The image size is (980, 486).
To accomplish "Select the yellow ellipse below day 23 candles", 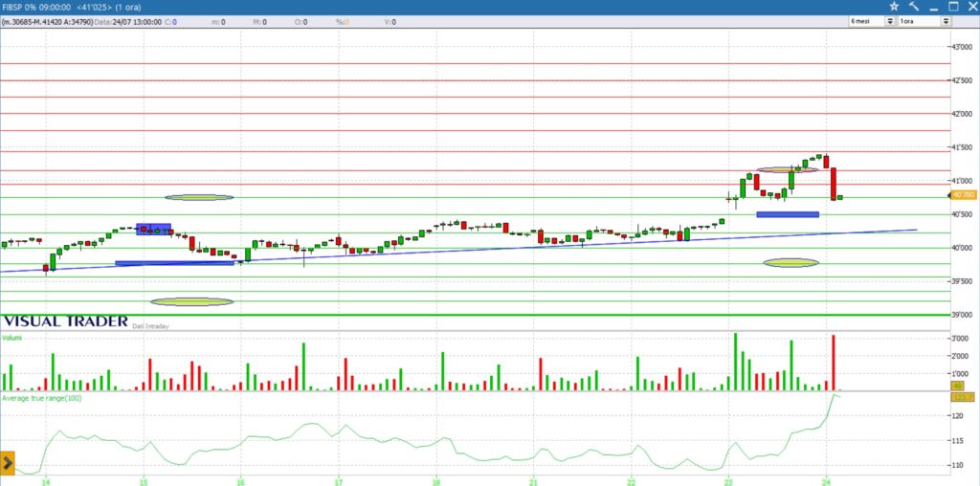I will pos(791,263).
